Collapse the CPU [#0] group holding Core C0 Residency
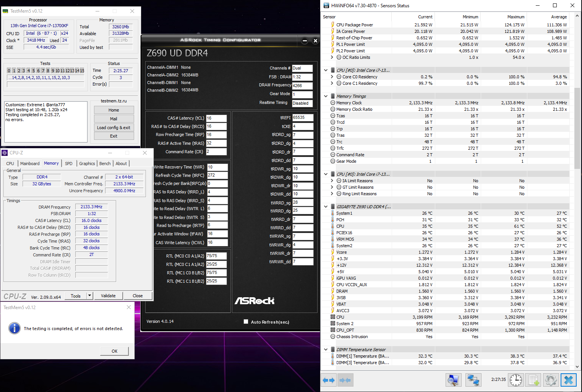This screenshot has height=392, width=582. (326, 70)
